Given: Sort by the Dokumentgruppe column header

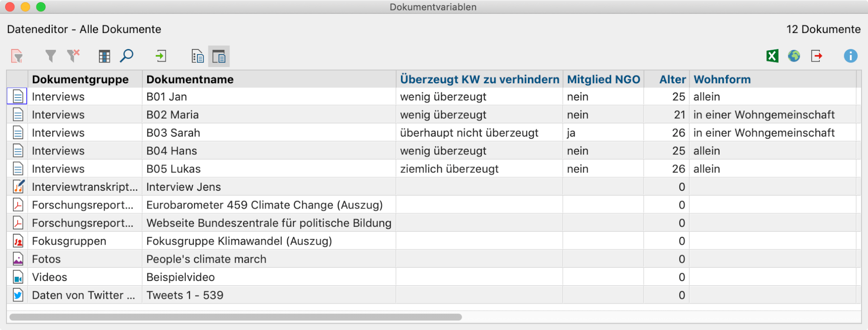Looking at the screenshot, I should tap(85, 79).
